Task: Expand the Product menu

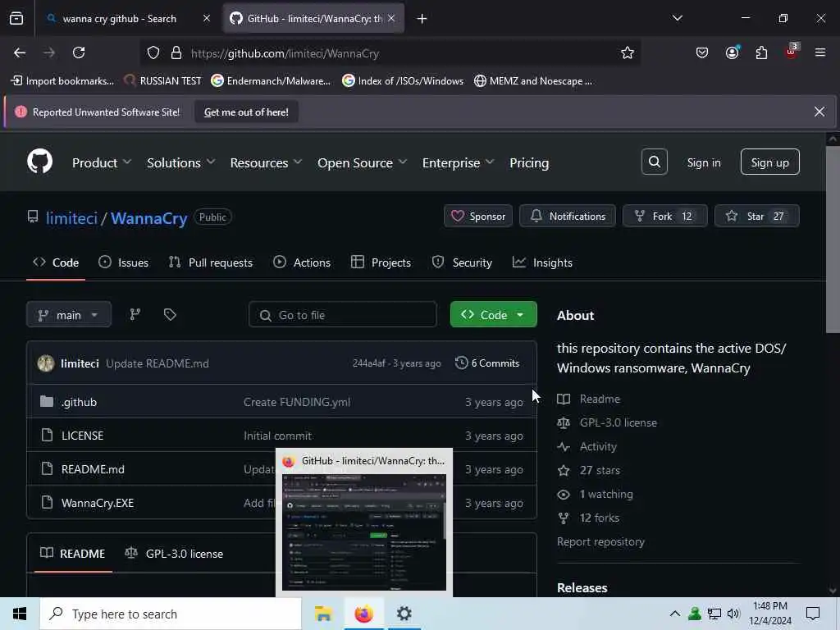Action: click(101, 162)
